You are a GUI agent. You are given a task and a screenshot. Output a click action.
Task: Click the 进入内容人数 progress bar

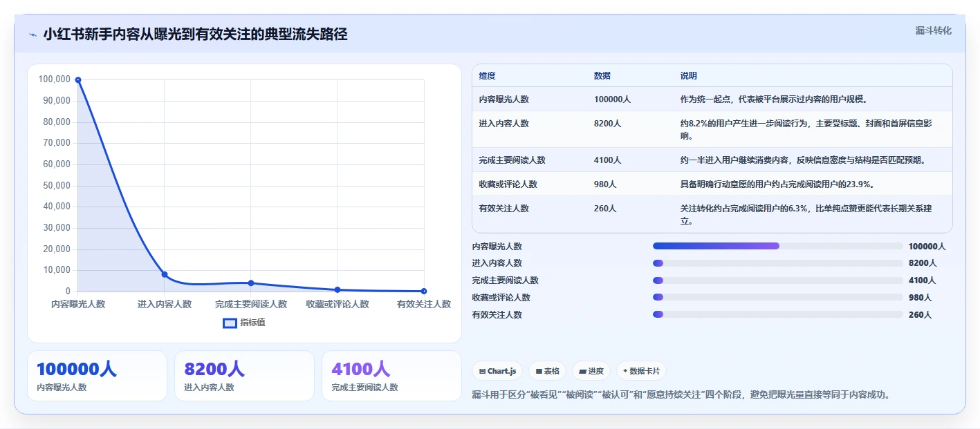[778, 263]
